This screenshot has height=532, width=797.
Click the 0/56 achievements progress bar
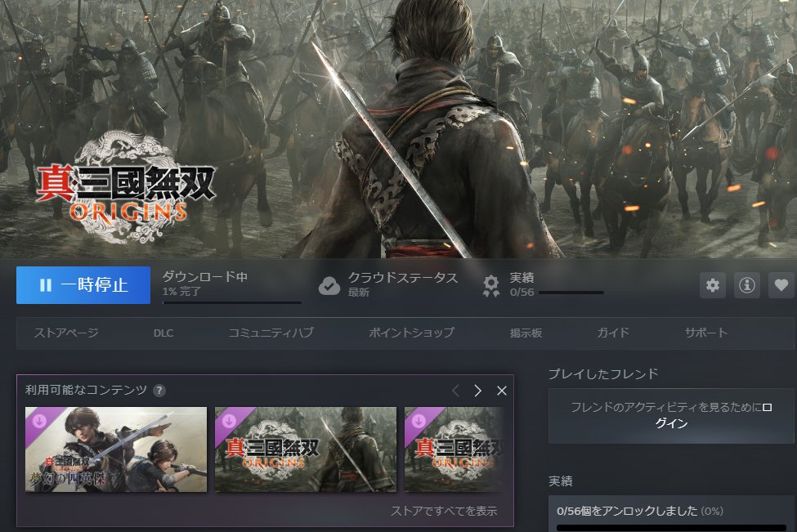click(x=571, y=293)
